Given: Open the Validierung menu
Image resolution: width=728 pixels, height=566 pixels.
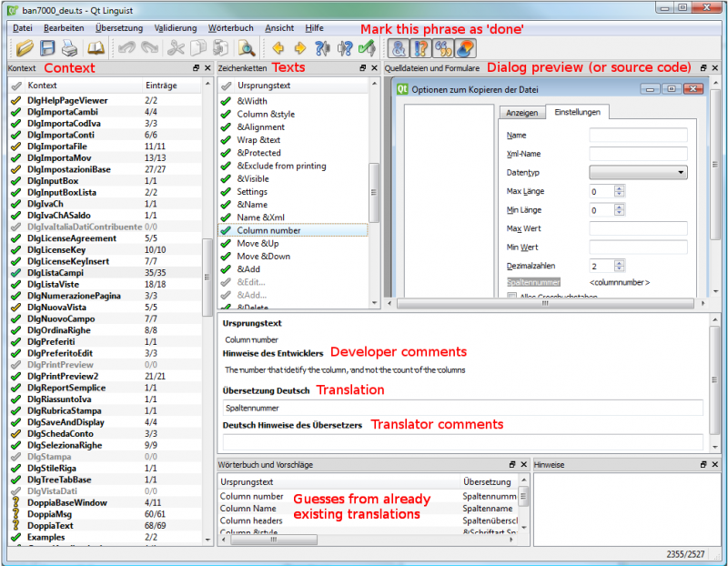Looking at the screenshot, I should coord(176,28).
